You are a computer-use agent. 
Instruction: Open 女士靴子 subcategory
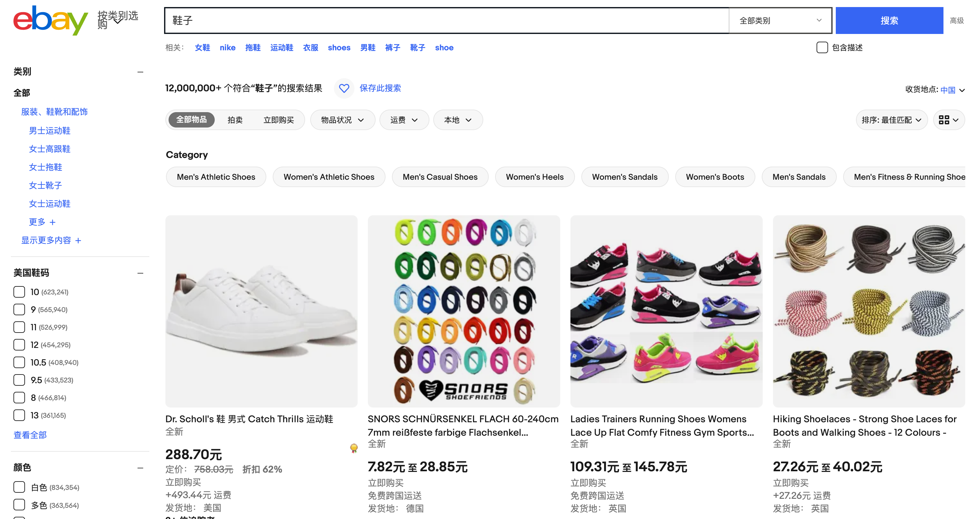point(46,185)
